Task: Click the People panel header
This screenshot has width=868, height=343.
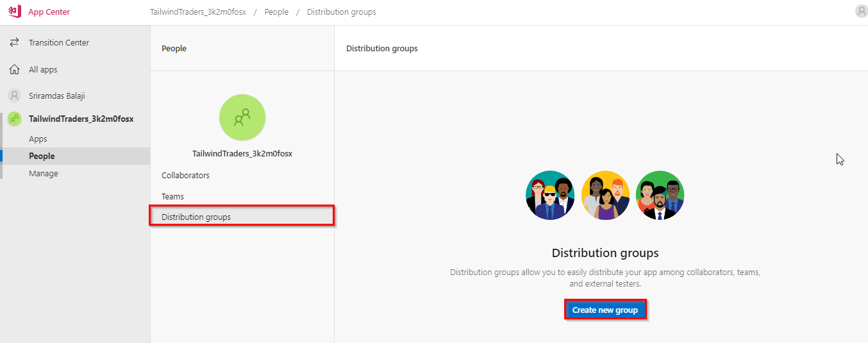Action: click(174, 49)
